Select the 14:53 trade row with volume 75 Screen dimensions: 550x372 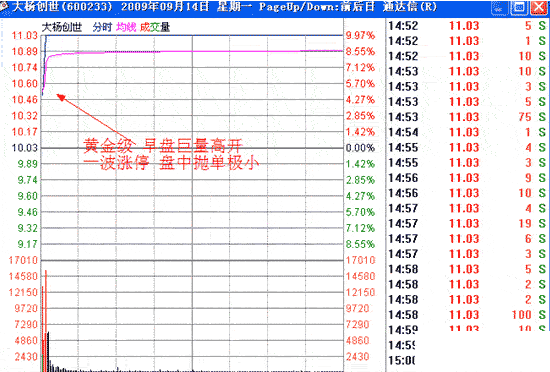pos(467,117)
